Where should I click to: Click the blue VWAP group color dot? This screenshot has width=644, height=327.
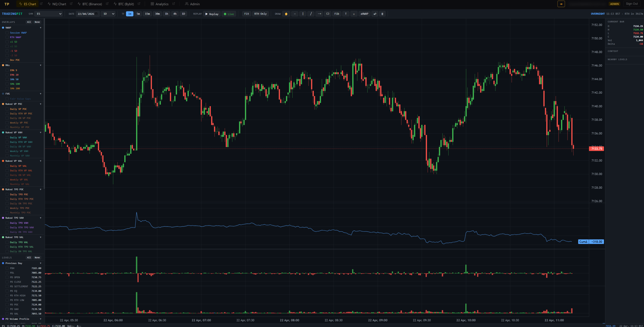click(x=3, y=28)
